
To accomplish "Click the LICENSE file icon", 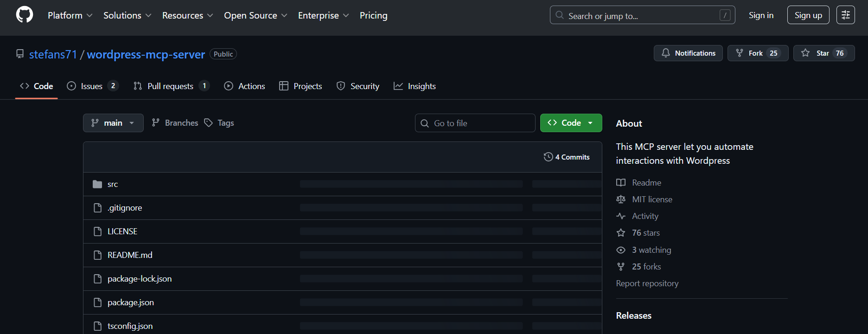I will pos(97,231).
